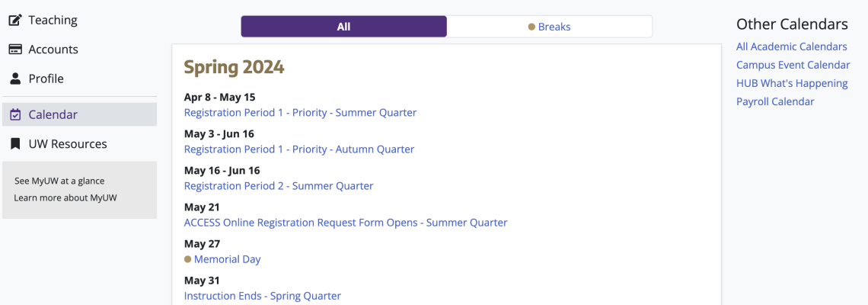Open All Academic Calendars link
This screenshot has height=305, width=868.
pos(792,47)
